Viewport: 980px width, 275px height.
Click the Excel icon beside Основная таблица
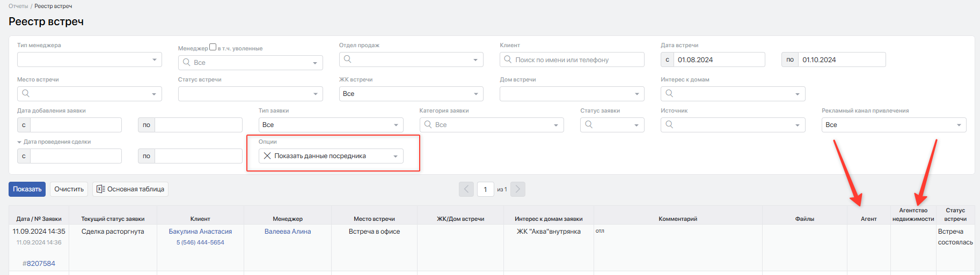(x=100, y=189)
